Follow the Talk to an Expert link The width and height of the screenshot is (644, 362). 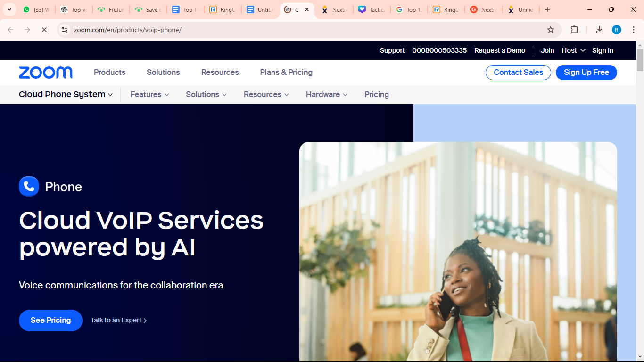coord(119,321)
